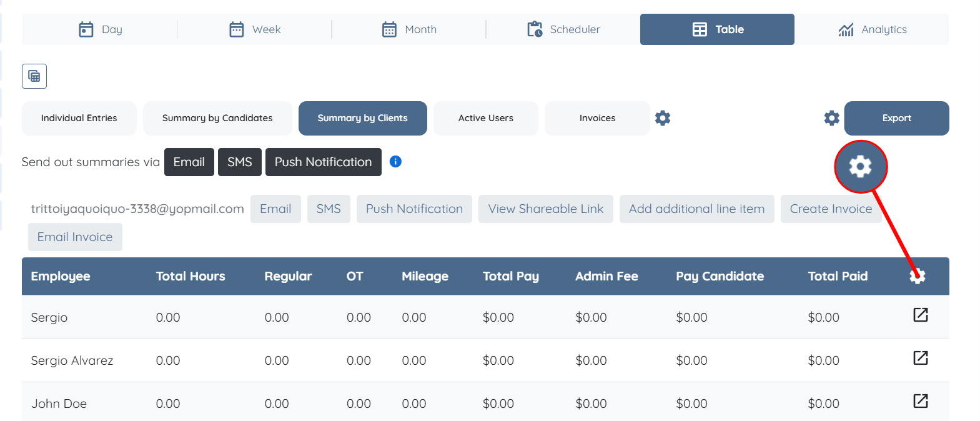The image size is (980, 421).
Task: Open Sergio Alvarez's details link icon
Action: [x=920, y=358]
